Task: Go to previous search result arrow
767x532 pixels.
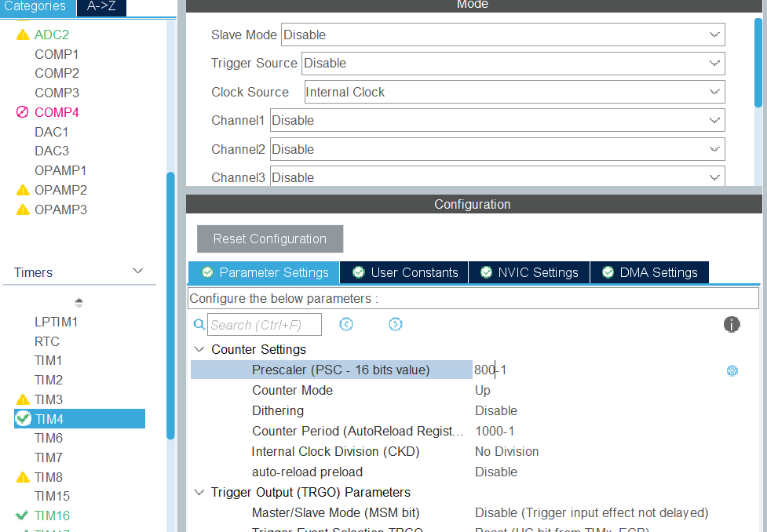Action: [346, 324]
